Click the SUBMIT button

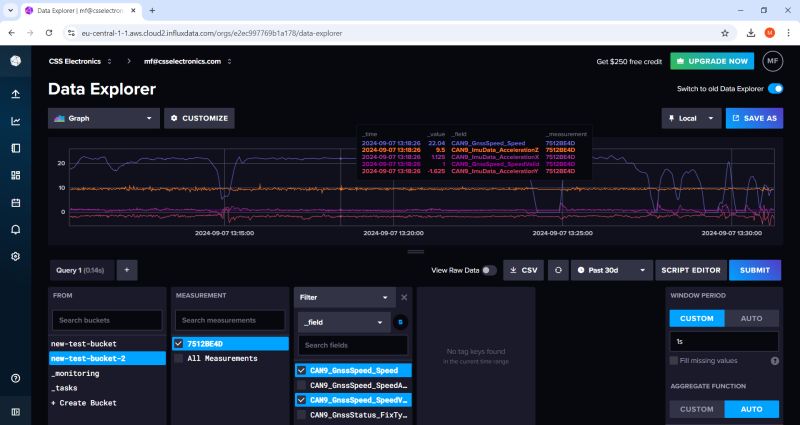[755, 270]
